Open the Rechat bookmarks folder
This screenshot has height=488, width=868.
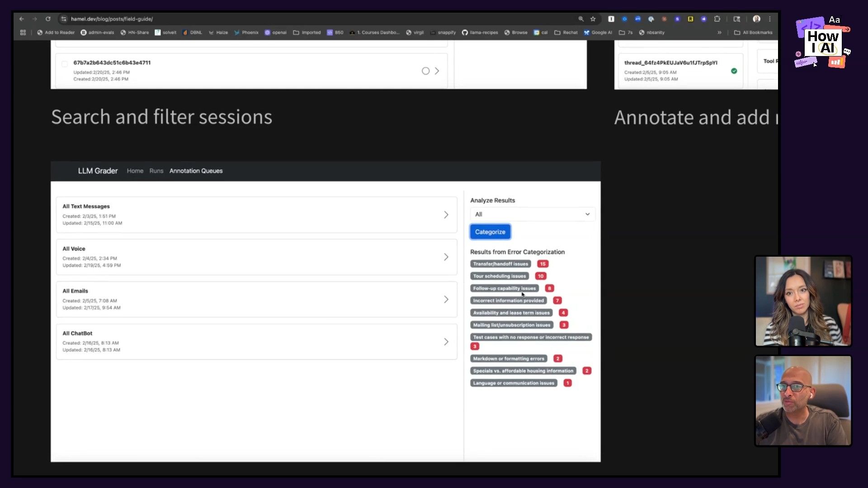[x=566, y=33]
